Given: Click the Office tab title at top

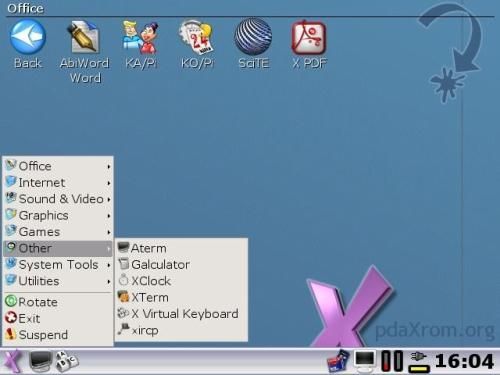Looking at the screenshot, I should [x=25, y=8].
